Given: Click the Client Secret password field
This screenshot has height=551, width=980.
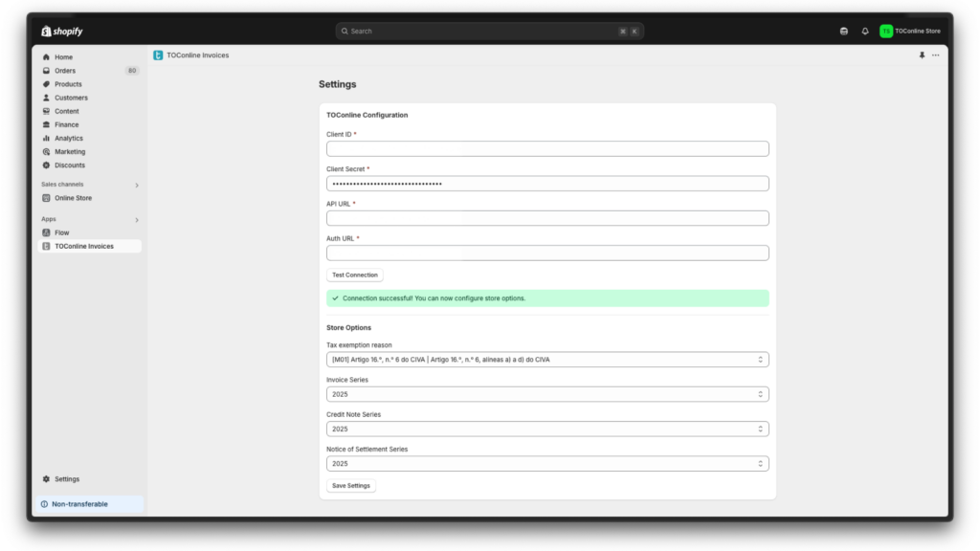Looking at the screenshot, I should pos(547,184).
